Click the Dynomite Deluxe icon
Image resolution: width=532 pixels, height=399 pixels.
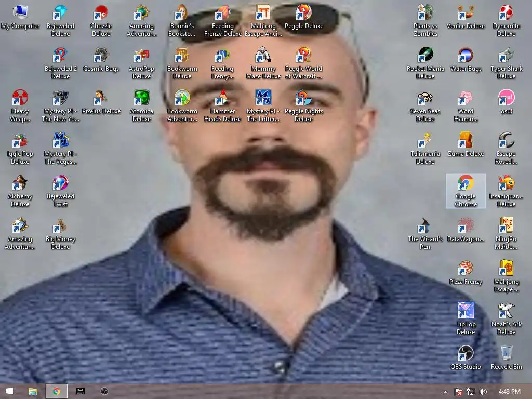pyautogui.click(x=506, y=21)
